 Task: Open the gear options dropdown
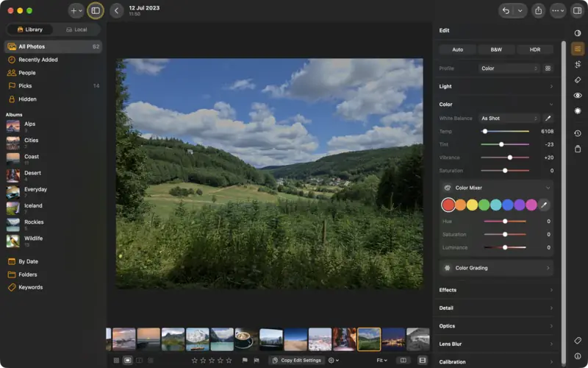tap(334, 361)
